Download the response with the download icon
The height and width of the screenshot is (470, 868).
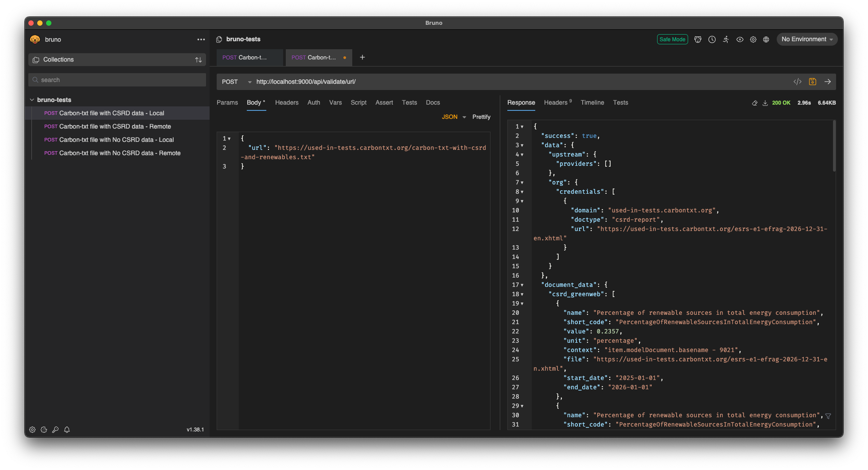coord(765,103)
